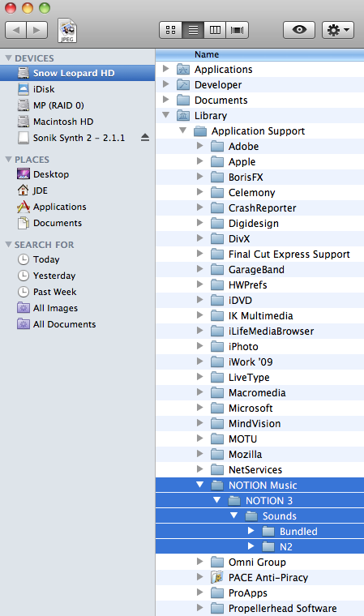364x616 pixels.
Task: Open the Action gear menu
Action: (338, 30)
